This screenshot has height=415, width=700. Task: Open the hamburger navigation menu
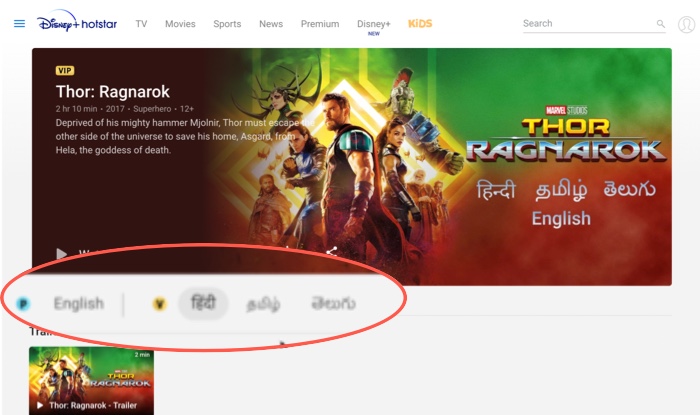pyautogui.click(x=19, y=24)
